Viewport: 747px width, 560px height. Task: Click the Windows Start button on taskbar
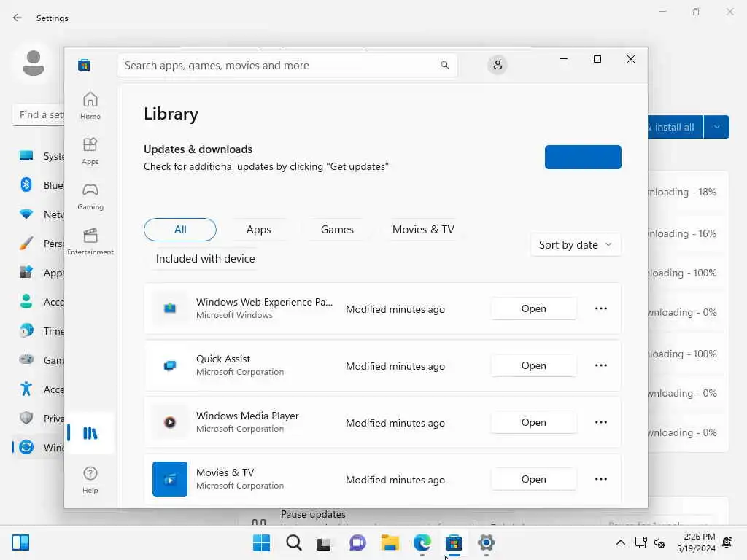261,542
